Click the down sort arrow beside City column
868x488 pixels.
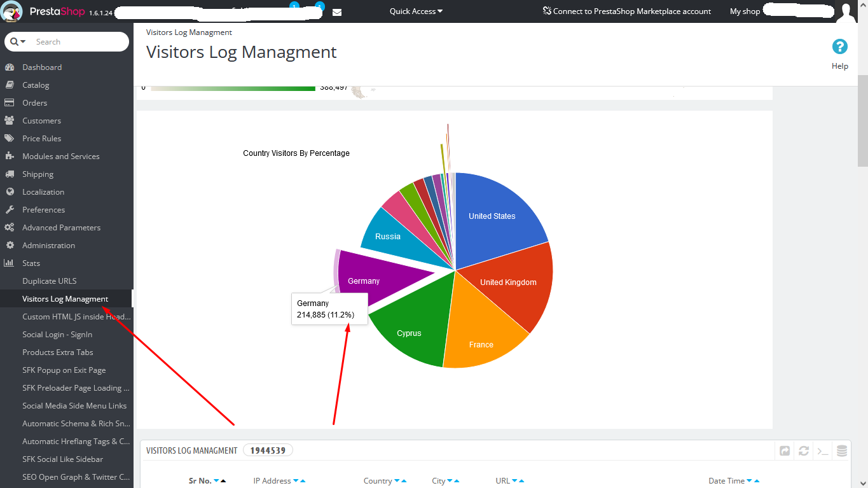[450, 481]
